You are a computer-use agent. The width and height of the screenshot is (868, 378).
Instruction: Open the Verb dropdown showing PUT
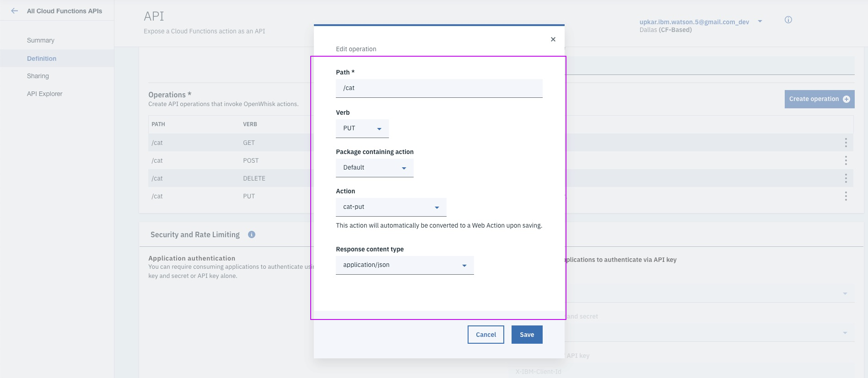click(362, 128)
